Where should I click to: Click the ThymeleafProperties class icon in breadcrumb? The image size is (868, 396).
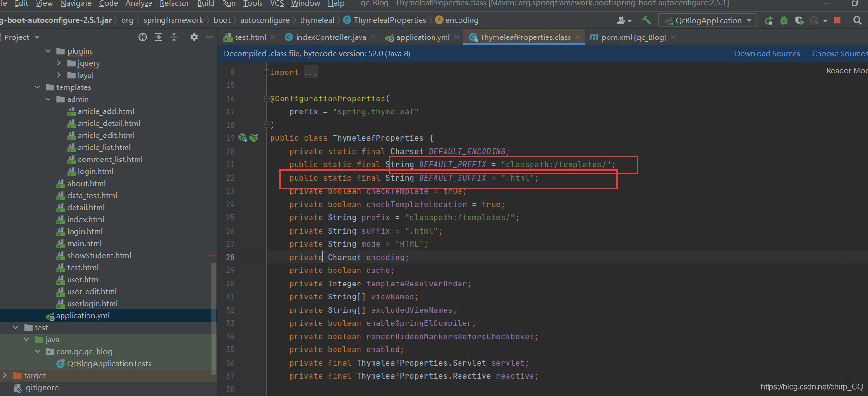click(x=347, y=20)
